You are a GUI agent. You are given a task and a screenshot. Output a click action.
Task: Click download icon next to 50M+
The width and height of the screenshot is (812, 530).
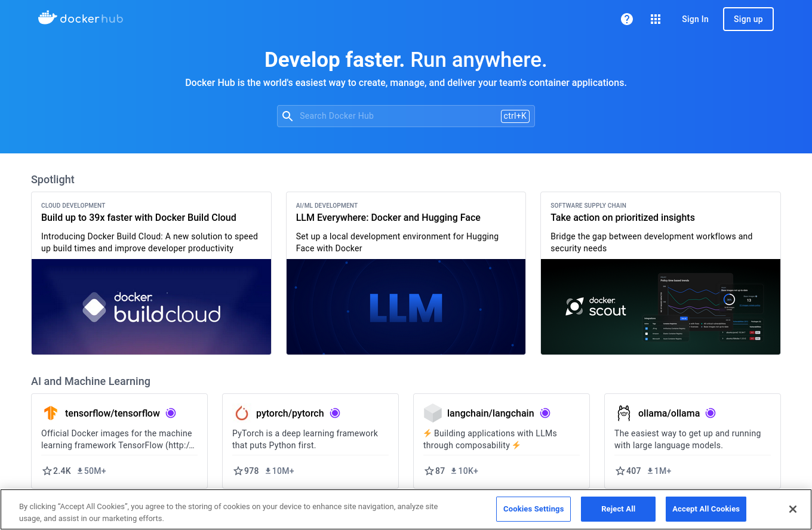(x=80, y=471)
